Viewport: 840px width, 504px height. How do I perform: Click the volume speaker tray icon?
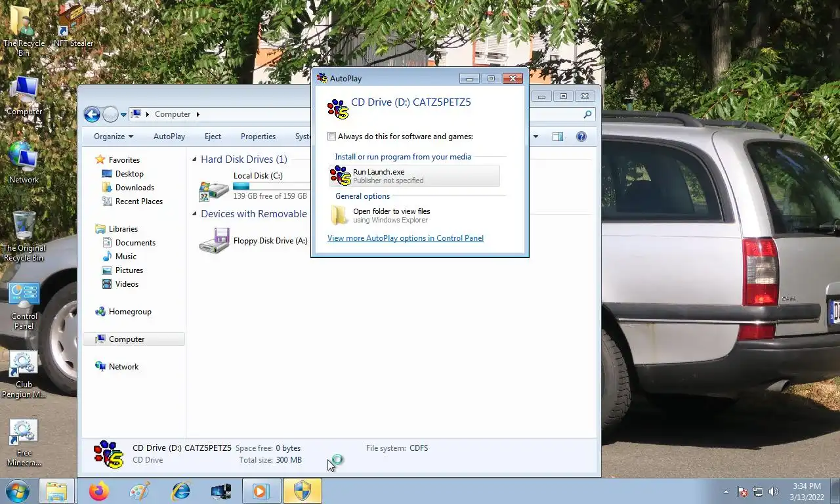coord(773,492)
